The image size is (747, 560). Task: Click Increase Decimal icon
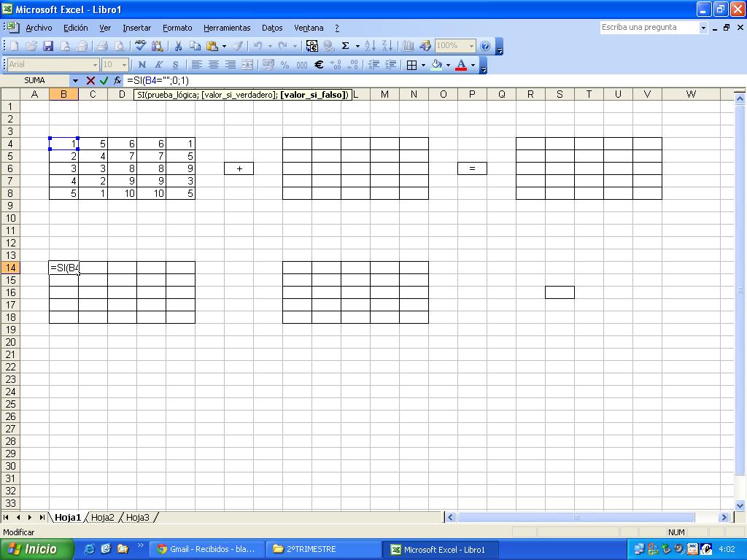[x=336, y=65]
